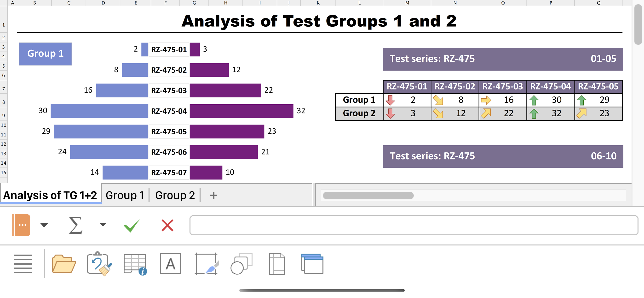Add a new sheet with the plus button
Screen dimensions: 644x298
pos(213,195)
